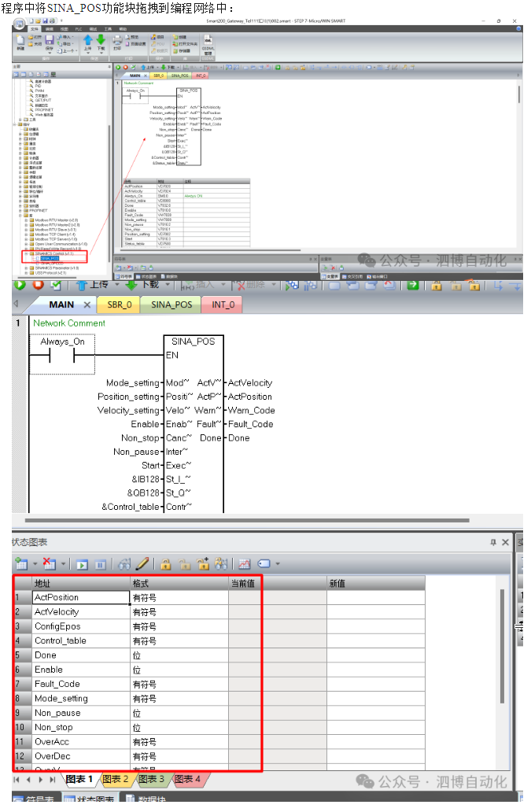Select Modbus TCP Client library tree item
This screenshot has width=531, height=812.
55,236
